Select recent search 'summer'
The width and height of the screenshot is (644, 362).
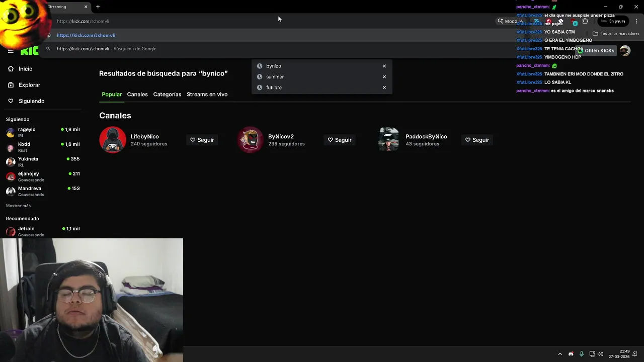pyautogui.click(x=275, y=77)
